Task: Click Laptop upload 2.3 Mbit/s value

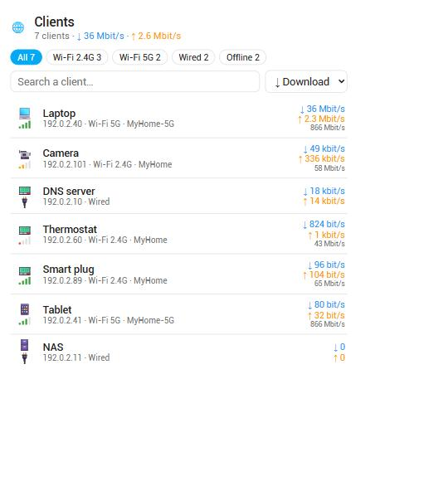Action: coord(321,119)
